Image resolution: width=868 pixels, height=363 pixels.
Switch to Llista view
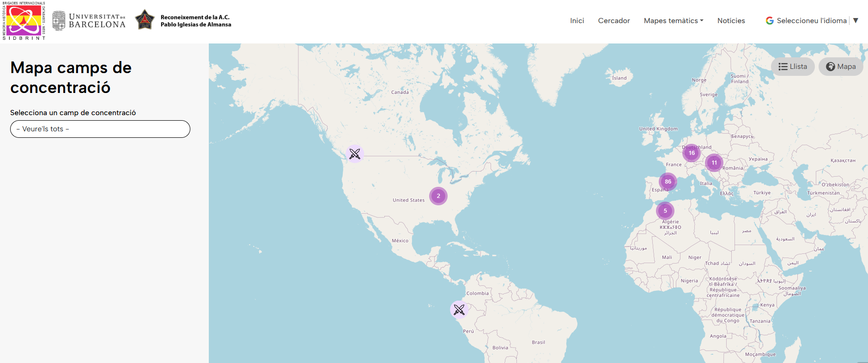pyautogui.click(x=793, y=67)
